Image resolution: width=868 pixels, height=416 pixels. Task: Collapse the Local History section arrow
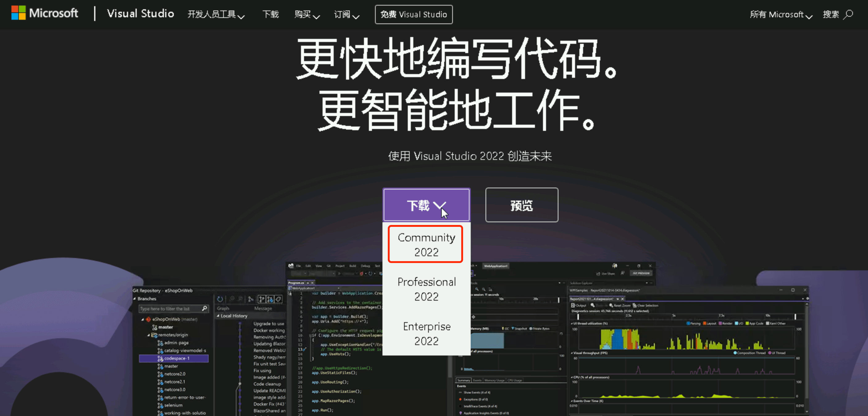click(218, 316)
